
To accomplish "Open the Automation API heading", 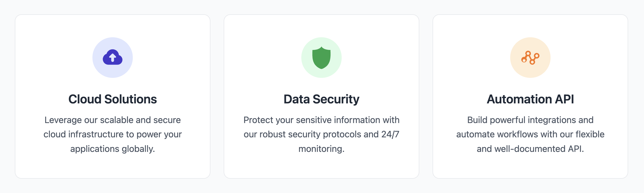I will (530, 99).
